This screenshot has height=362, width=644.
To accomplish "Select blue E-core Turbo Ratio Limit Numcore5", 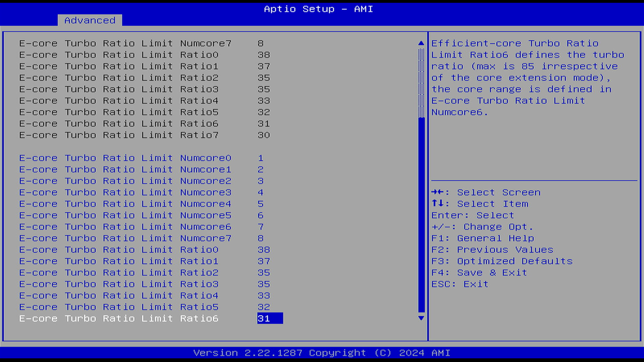I will pos(125,215).
